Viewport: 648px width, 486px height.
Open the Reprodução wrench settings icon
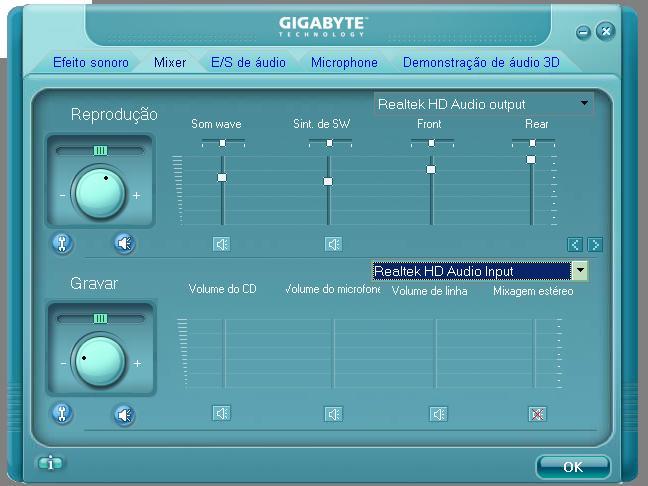click(x=62, y=243)
